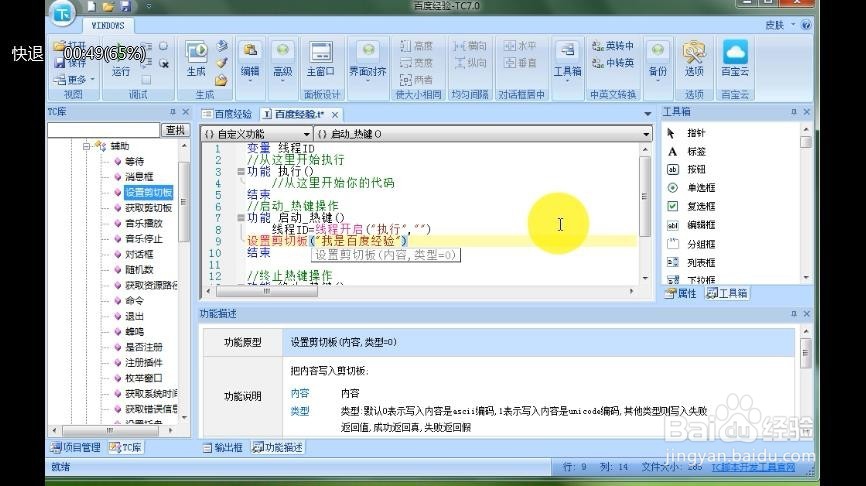This screenshot has height=486, width=866.
Task: Click the 保存 save button in ribbon
Action: 71,63
